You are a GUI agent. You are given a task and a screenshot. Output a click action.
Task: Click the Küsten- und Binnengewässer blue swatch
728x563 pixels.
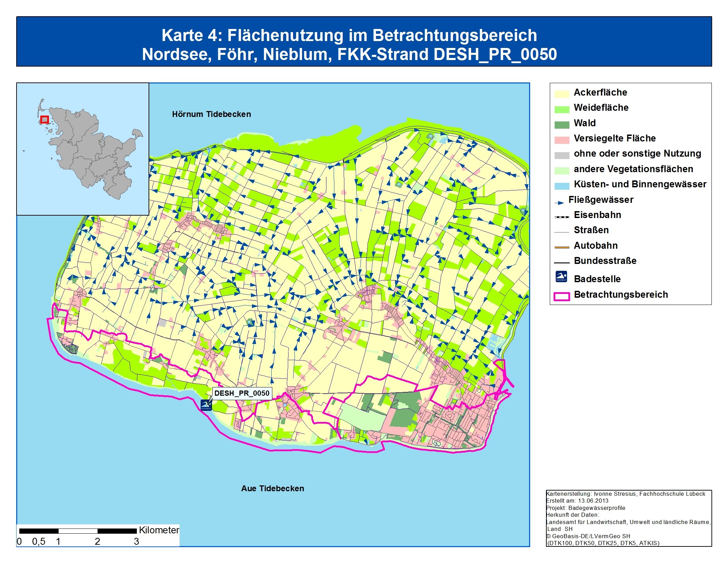click(562, 186)
